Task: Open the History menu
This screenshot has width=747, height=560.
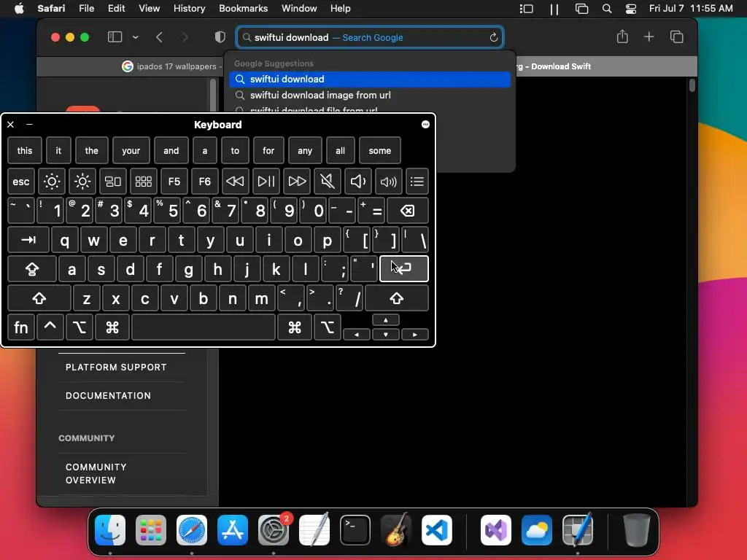Action: tap(189, 8)
